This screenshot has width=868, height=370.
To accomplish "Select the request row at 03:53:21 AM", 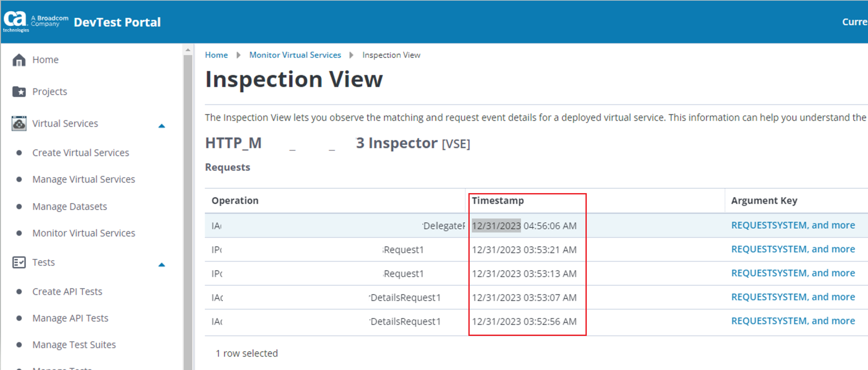I will tap(524, 250).
